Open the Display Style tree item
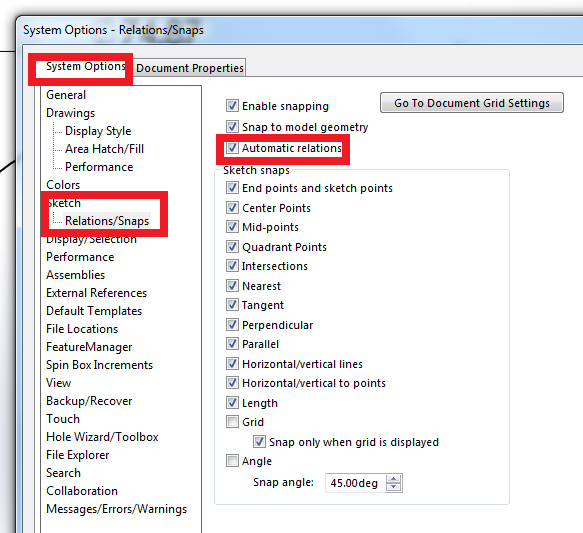The height and width of the screenshot is (533, 583). pos(98,131)
